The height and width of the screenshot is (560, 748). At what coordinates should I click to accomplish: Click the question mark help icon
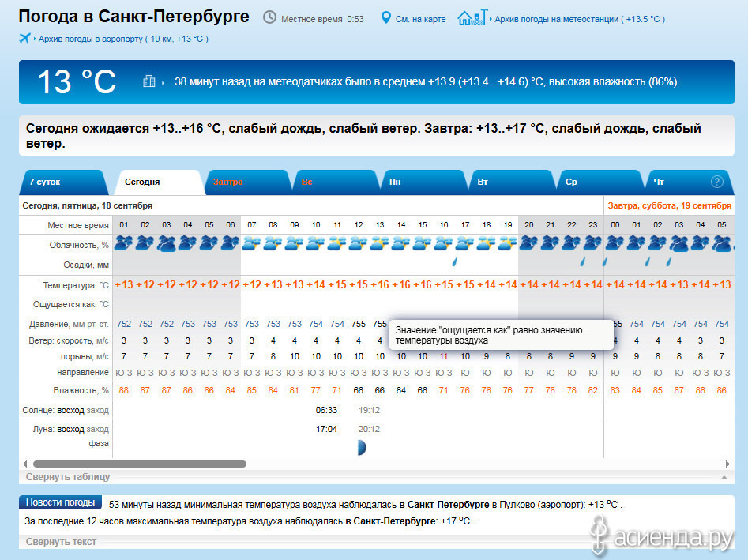pos(716,182)
